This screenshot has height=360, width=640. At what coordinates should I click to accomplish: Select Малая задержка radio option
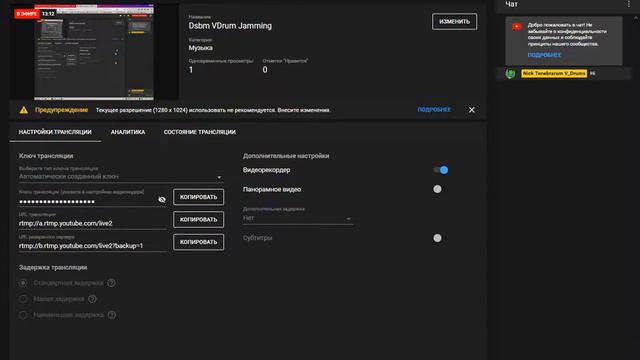[x=23, y=299]
